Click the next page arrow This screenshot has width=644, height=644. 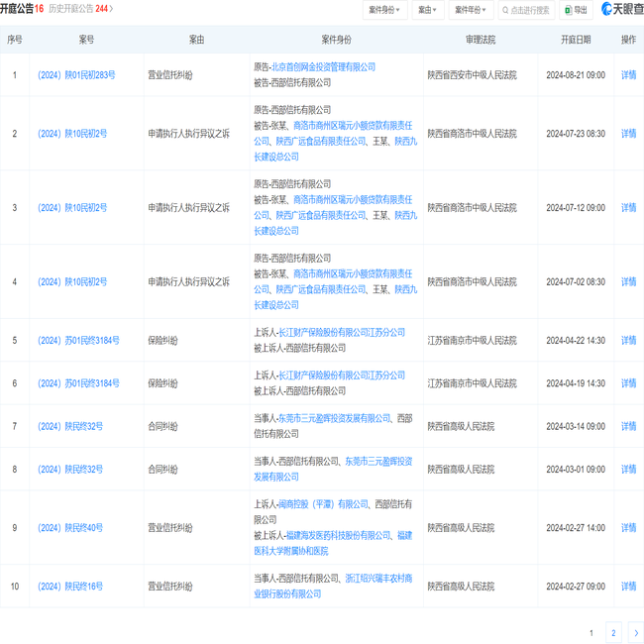click(x=636, y=633)
